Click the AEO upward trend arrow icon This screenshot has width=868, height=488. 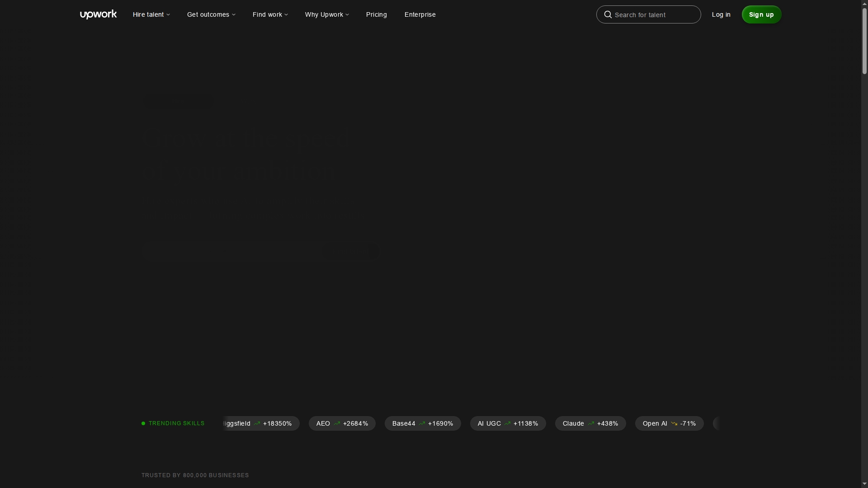tap(337, 423)
